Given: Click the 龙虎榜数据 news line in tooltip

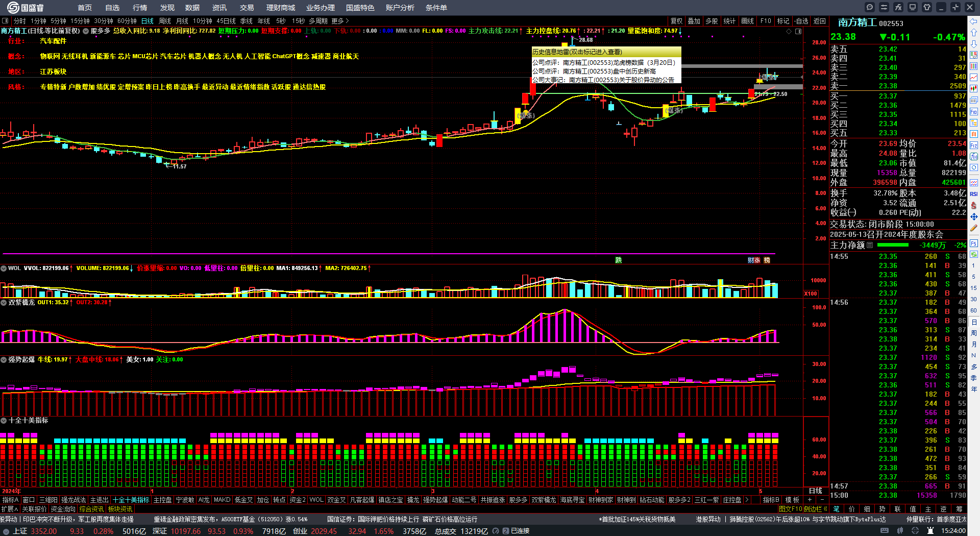Looking at the screenshot, I should pyautogui.click(x=604, y=63).
